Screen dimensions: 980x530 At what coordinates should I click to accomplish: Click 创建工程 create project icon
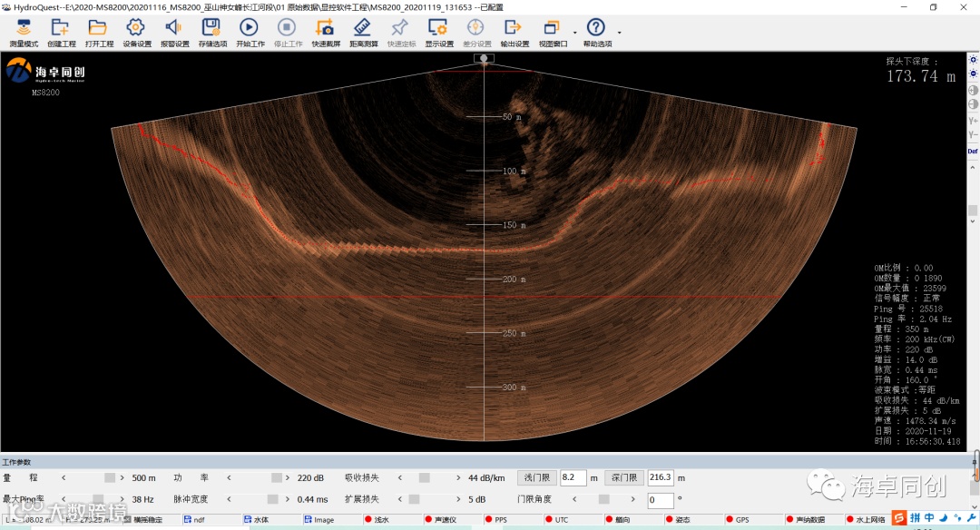tap(61, 28)
